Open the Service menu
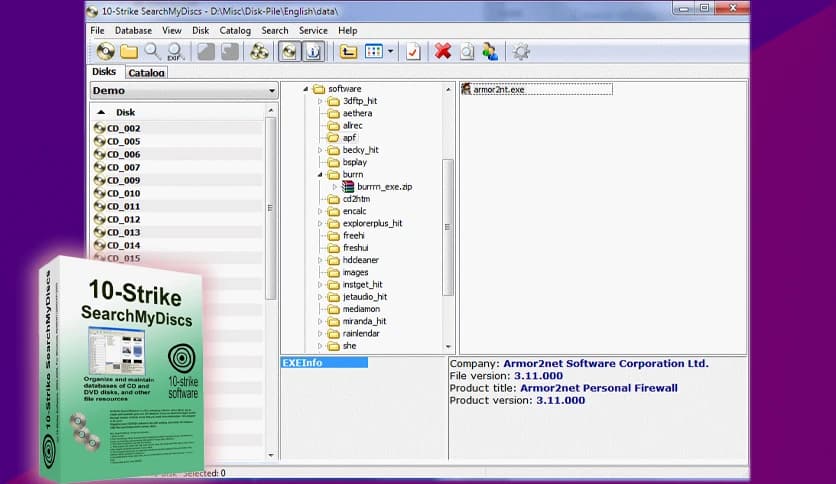Viewport: 836px width, 484px height. click(313, 30)
